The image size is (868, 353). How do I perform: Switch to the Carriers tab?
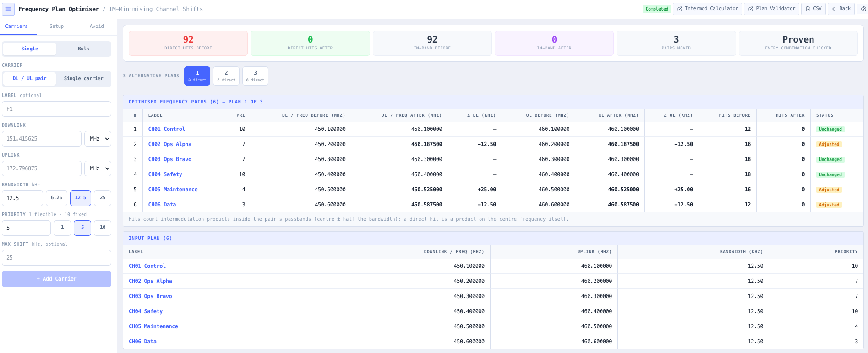point(16,27)
